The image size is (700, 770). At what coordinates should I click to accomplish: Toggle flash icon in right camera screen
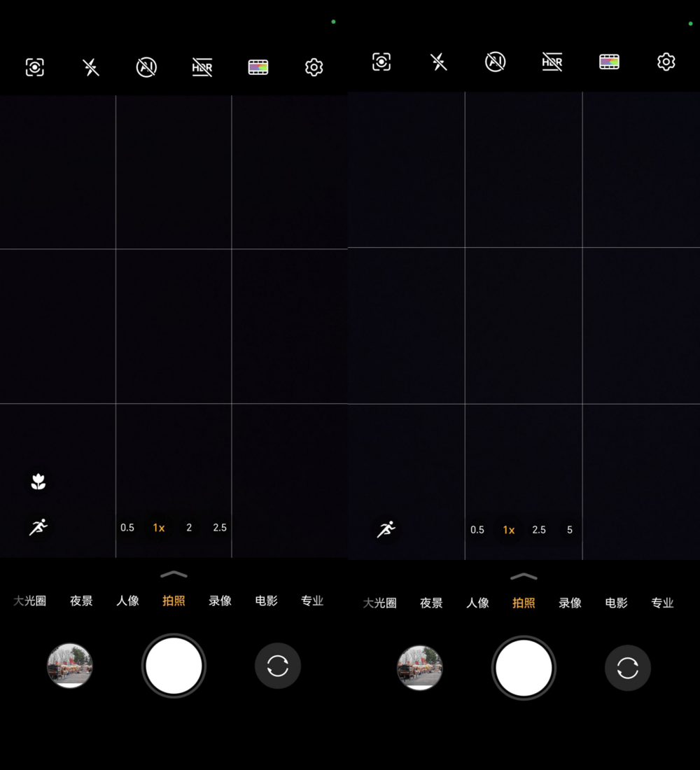coord(439,62)
